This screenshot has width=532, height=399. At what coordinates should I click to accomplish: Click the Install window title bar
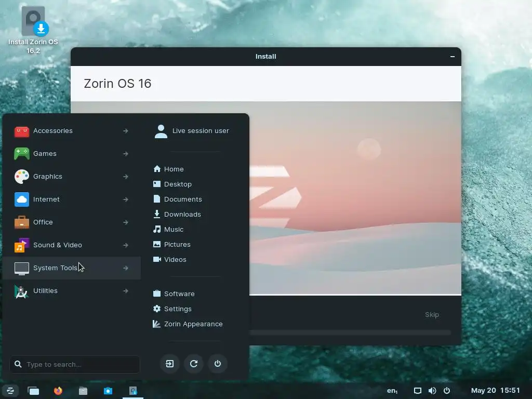click(x=265, y=57)
